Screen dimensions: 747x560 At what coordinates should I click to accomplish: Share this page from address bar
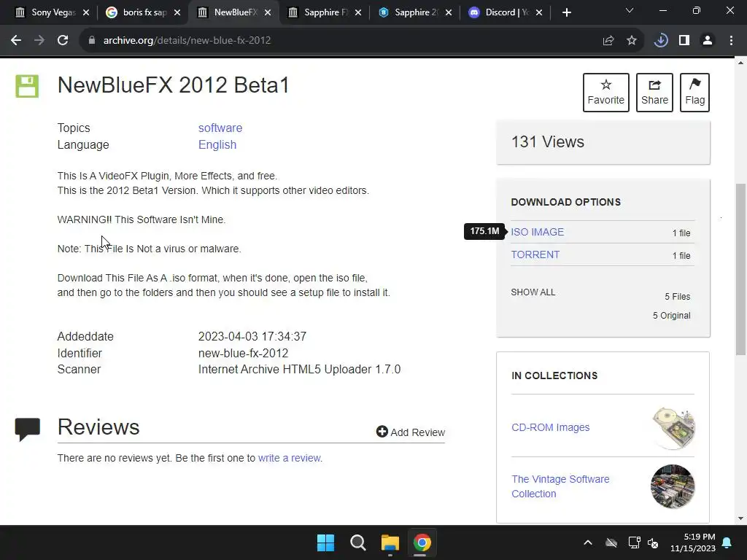pos(608,41)
